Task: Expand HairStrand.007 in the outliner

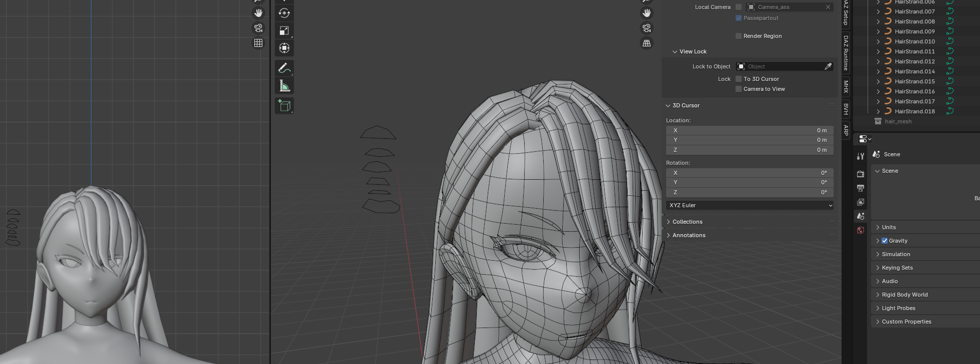Action: [878, 11]
